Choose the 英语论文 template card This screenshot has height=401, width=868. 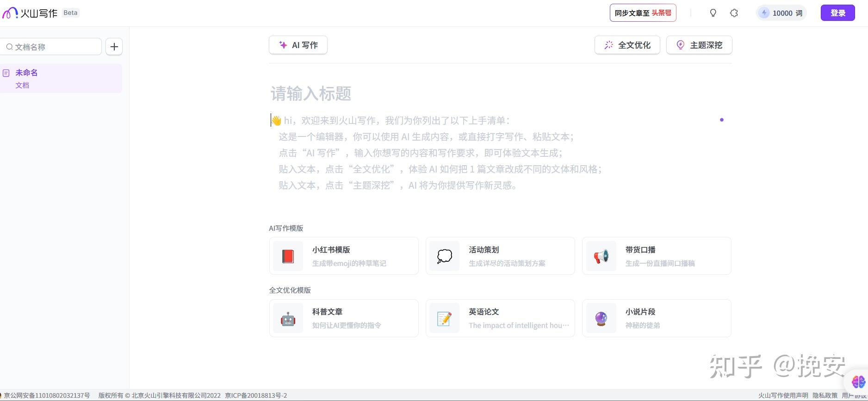[500, 318]
